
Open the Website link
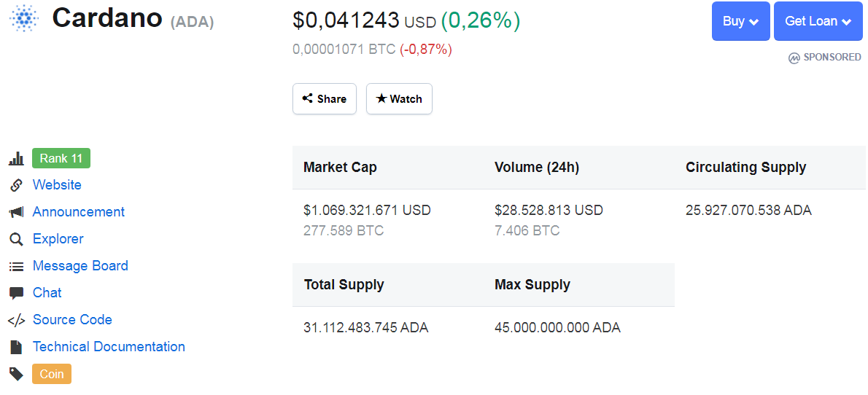(57, 185)
